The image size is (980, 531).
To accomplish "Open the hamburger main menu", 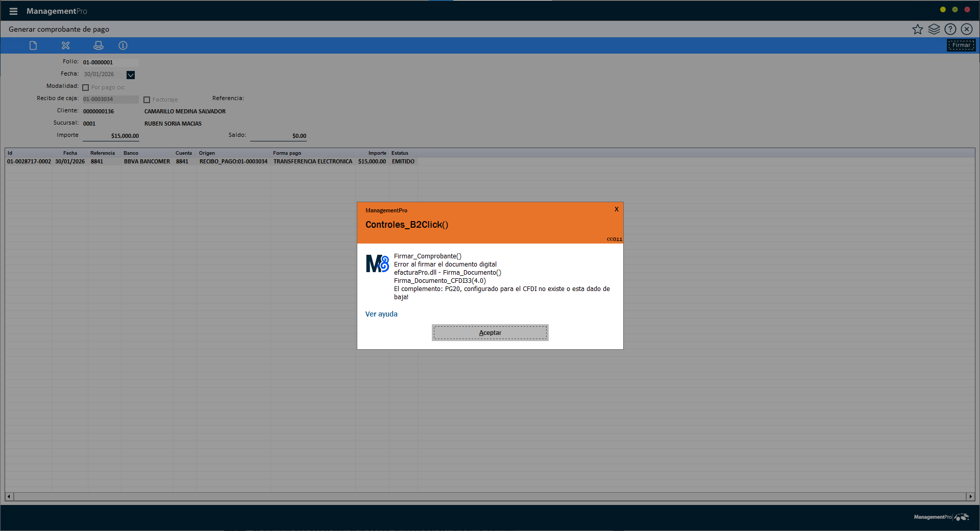I will (x=13, y=11).
